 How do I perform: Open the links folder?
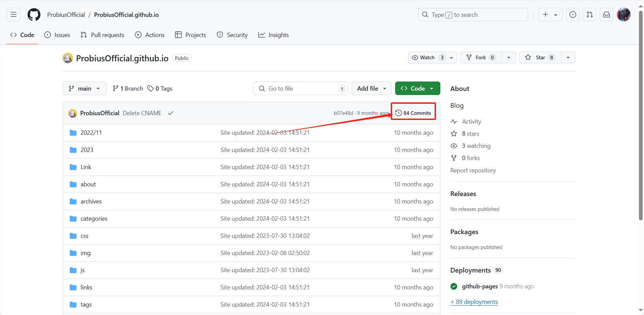(86, 287)
